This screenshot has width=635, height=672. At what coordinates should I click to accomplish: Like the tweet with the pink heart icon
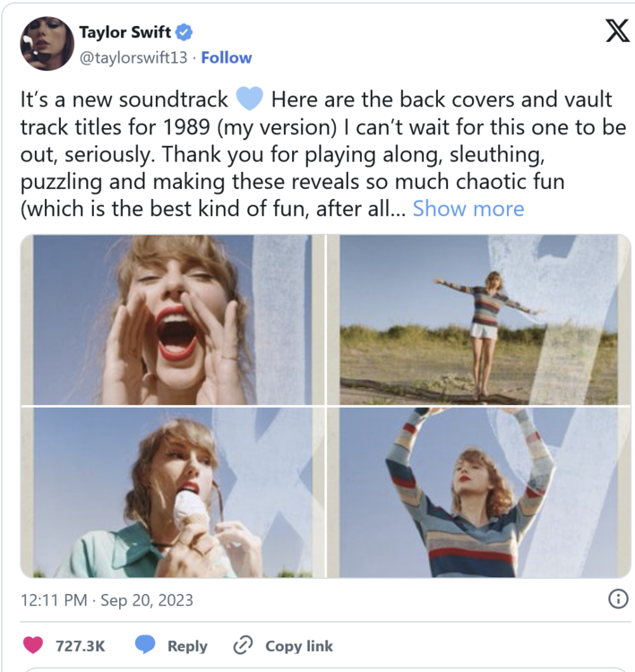[x=33, y=645]
